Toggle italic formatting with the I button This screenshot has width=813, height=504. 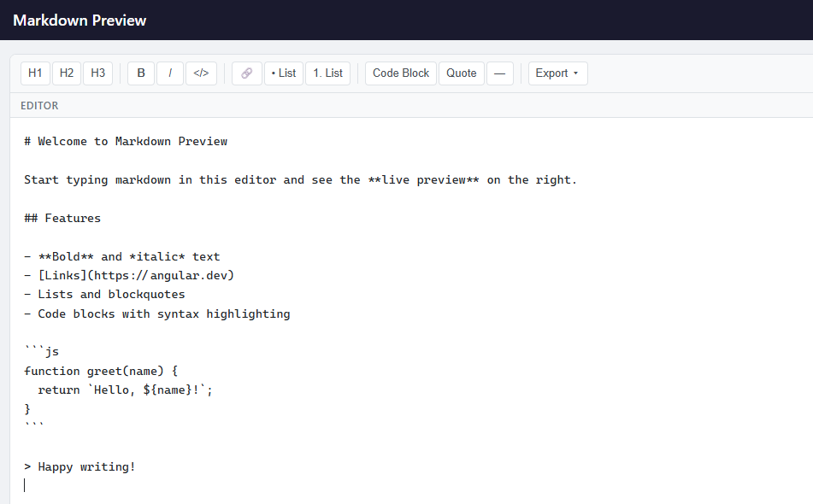pyautogui.click(x=170, y=73)
